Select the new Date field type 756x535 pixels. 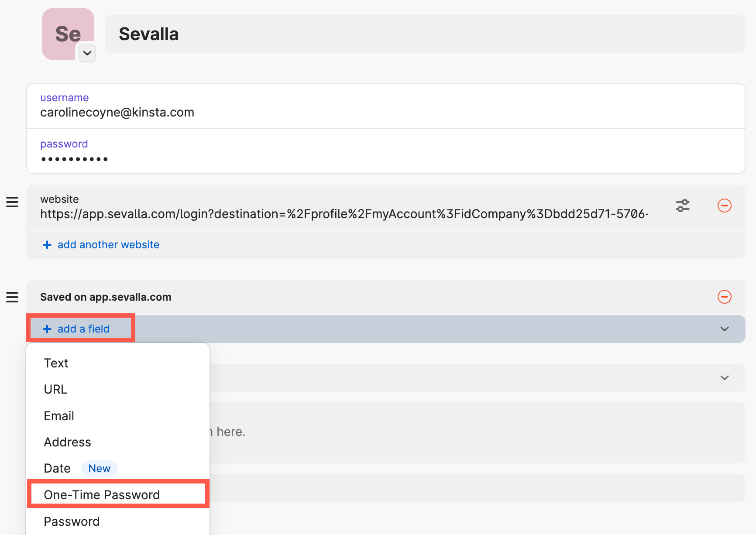coord(57,468)
